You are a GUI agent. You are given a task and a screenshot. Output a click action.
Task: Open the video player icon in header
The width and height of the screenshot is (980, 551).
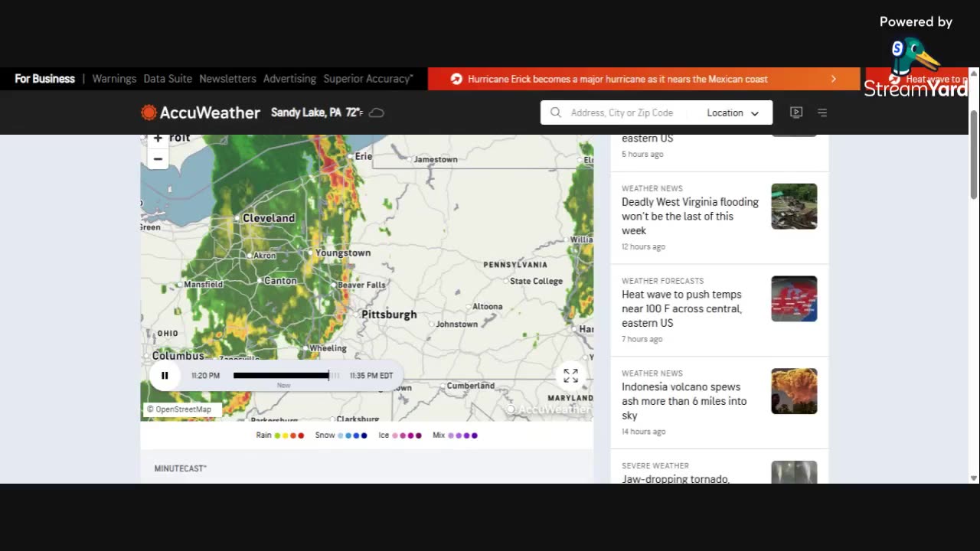(x=796, y=112)
